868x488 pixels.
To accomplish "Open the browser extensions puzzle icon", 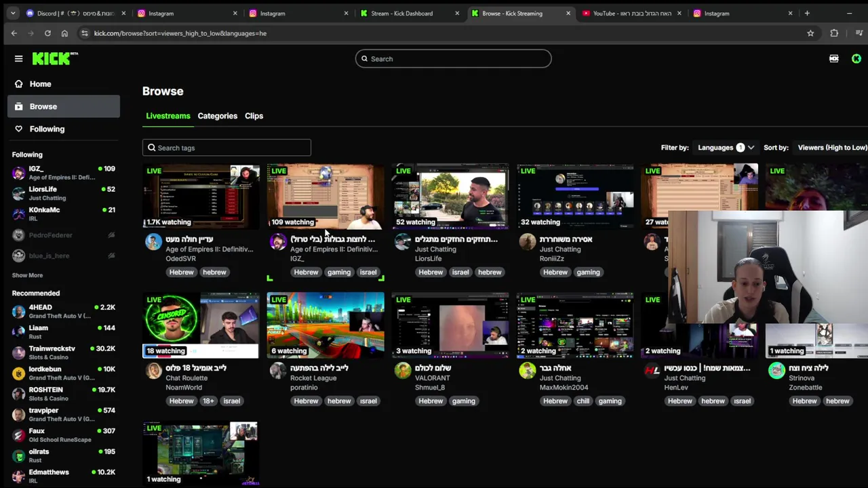I will [x=834, y=33].
